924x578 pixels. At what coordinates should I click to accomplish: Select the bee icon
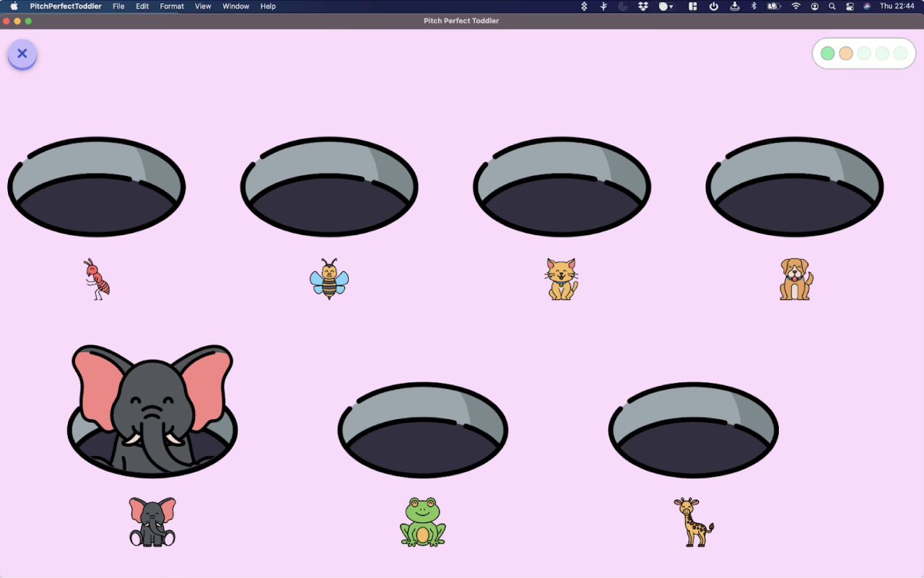(x=329, y=279)
